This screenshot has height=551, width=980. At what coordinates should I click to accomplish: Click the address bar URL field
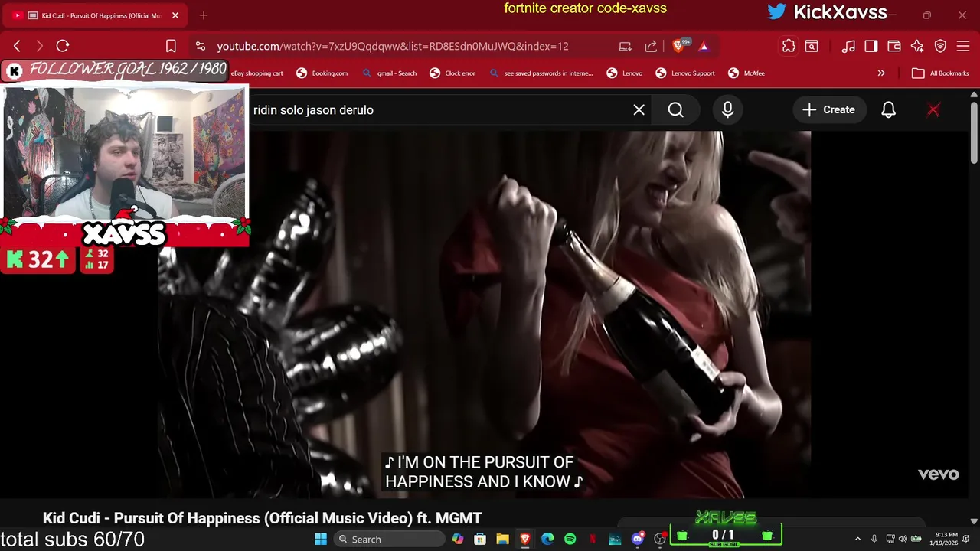click(x=392, y=46)
